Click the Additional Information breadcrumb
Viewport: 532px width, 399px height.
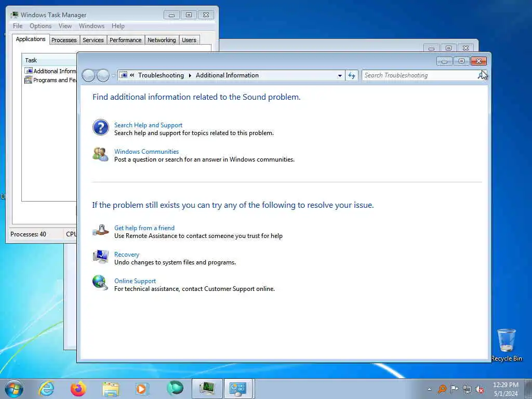click(x=228, y=75)
